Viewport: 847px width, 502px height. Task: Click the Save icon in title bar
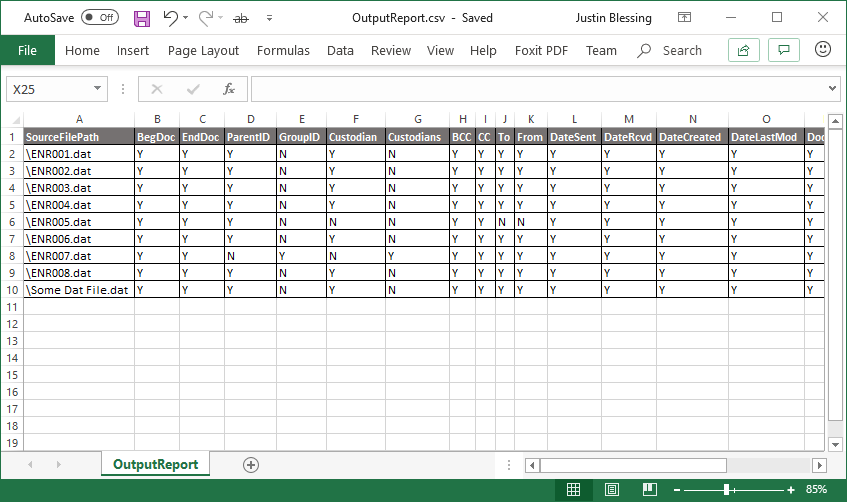coord(142,18)
